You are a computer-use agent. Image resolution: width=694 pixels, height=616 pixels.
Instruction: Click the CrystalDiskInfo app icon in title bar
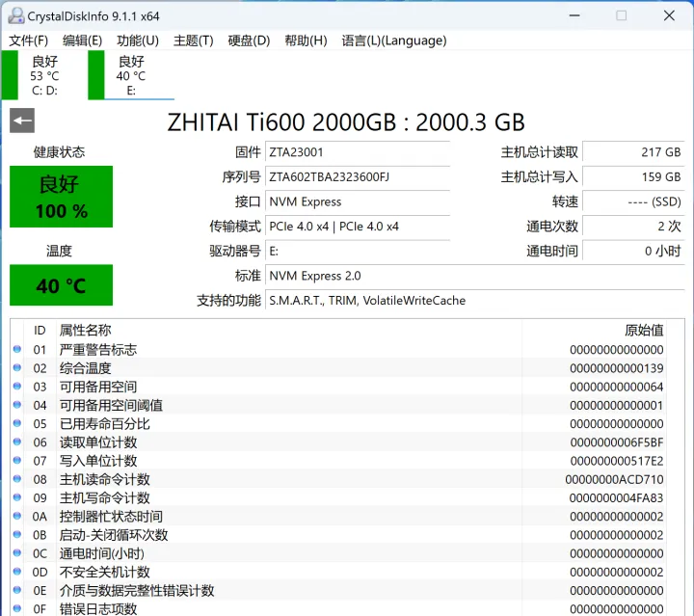(14, 15)
